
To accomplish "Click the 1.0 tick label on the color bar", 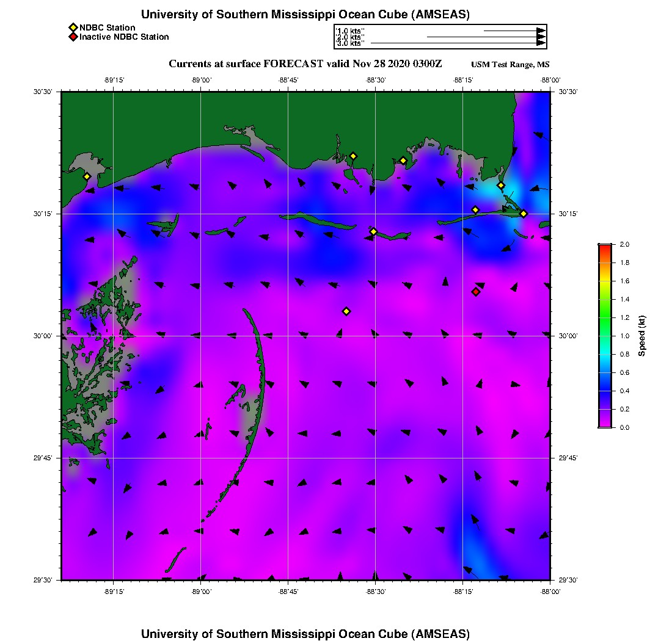I will coord(624,336).
